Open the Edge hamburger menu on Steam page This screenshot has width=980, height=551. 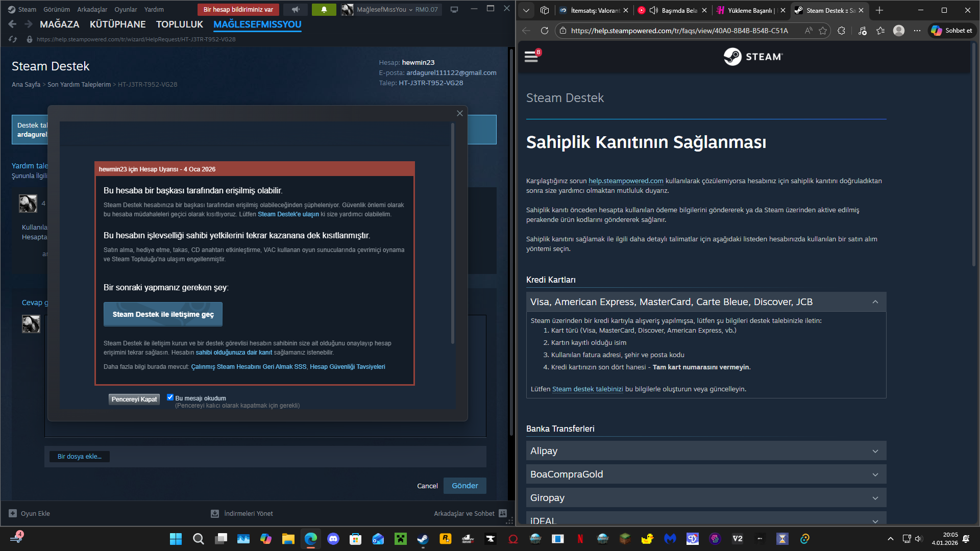[x=531, y=56]
